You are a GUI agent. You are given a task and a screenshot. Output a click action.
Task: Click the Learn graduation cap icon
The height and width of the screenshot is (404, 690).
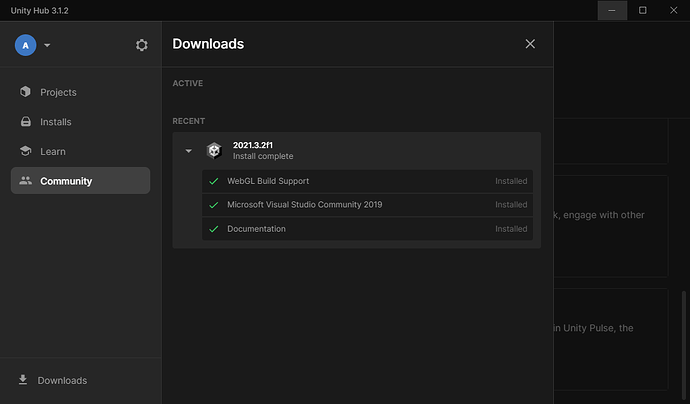point(26,151)
